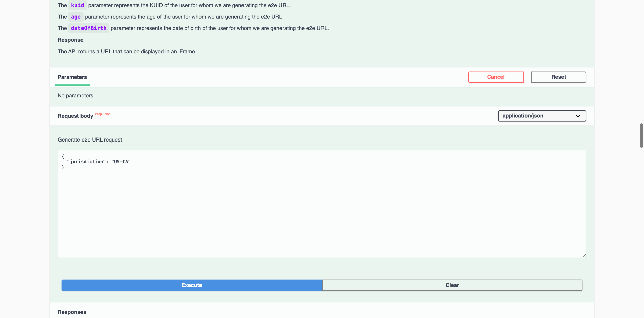
Task: Click the Responses section heading
Action: [x=72, y=312]
